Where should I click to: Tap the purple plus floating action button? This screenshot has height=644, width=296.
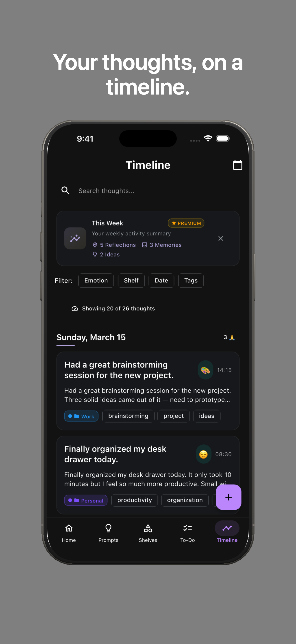coord(228,497)
